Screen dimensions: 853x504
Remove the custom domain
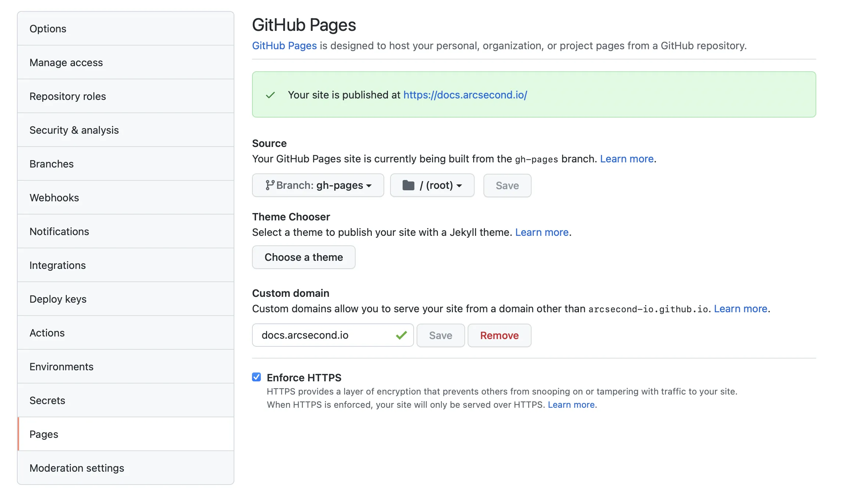pos(499,335)
